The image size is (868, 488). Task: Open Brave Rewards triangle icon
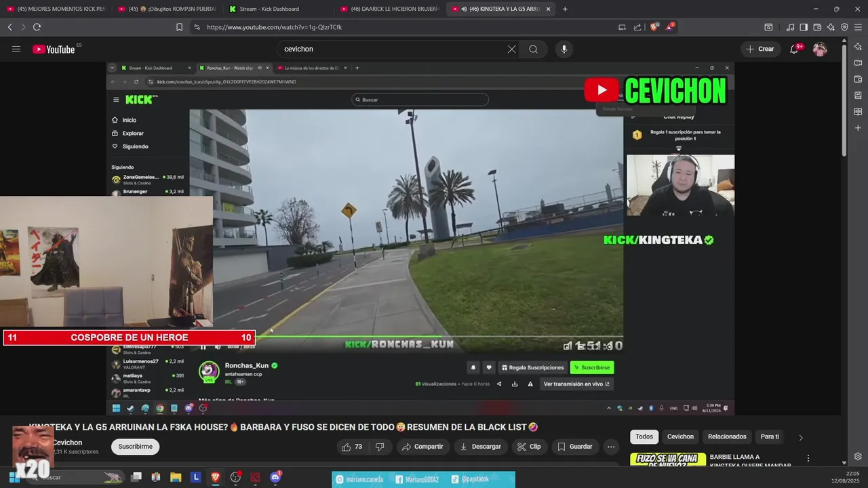tap(669, 27)
